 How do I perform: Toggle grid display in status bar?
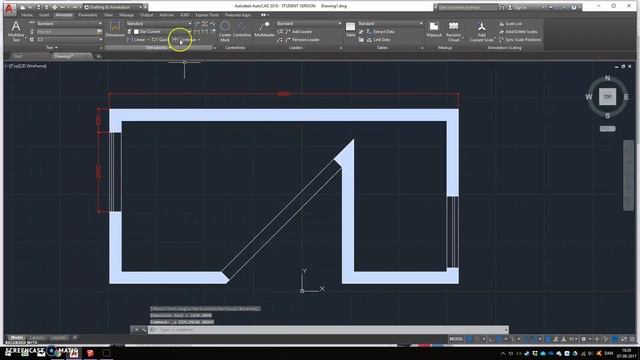(470, 339)
